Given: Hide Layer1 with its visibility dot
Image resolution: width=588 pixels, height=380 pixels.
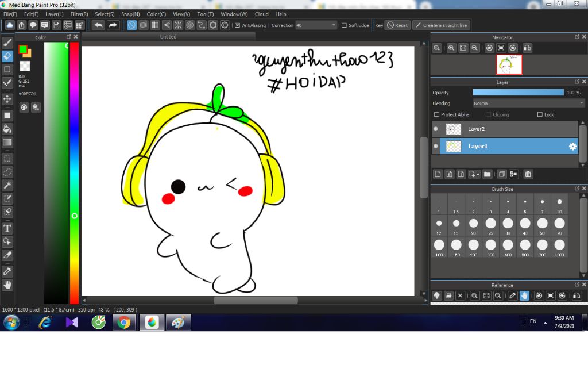Looking at the screenshot, I should (x=436, y=146).
